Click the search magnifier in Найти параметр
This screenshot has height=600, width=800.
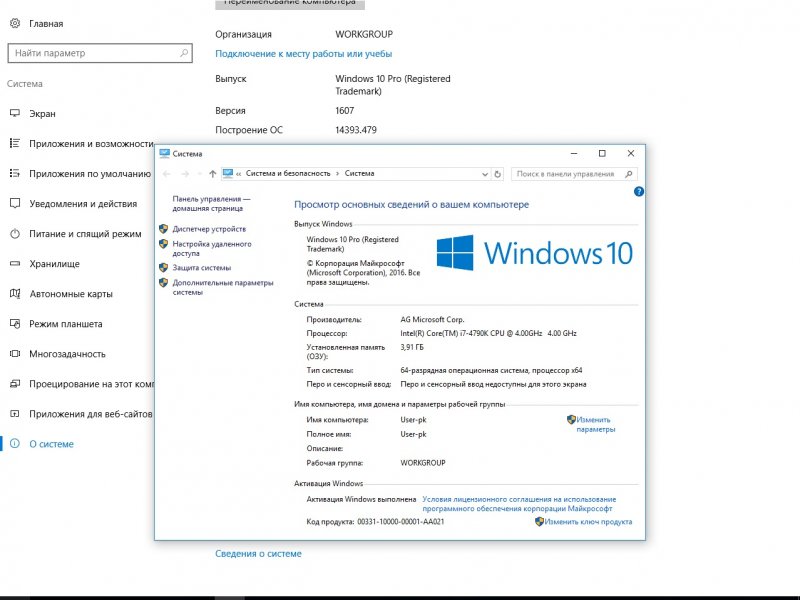pyautogui.click(x=184, y=53)
